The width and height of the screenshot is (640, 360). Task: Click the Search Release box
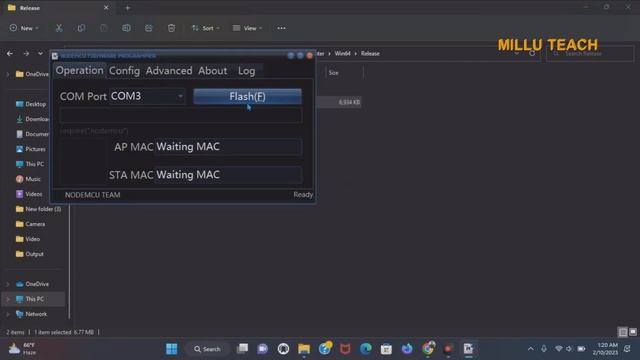(590, 53)
